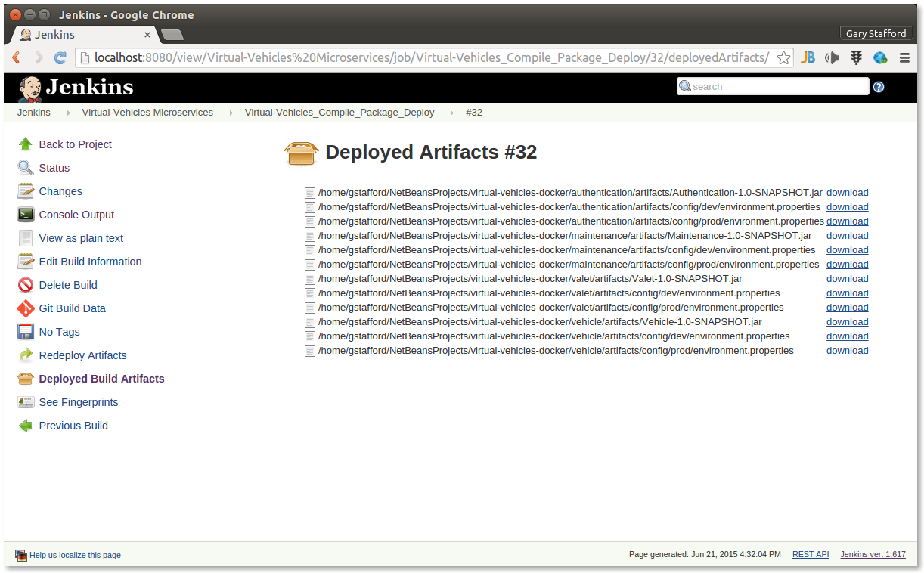
Task: Click the Gary Stafford profile button
Action: coord(876,34)
